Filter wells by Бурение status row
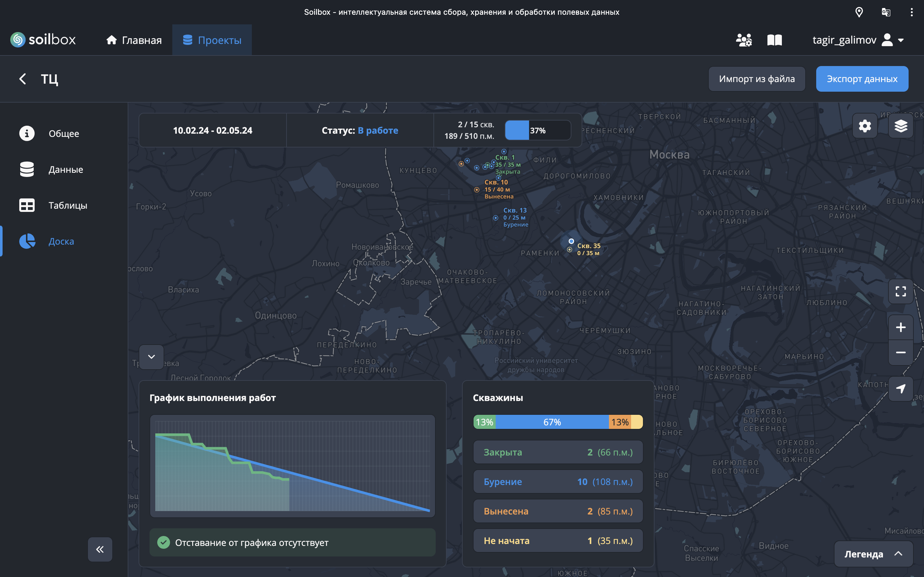This screenshot has height=577, width=924. tap(558, 481)
